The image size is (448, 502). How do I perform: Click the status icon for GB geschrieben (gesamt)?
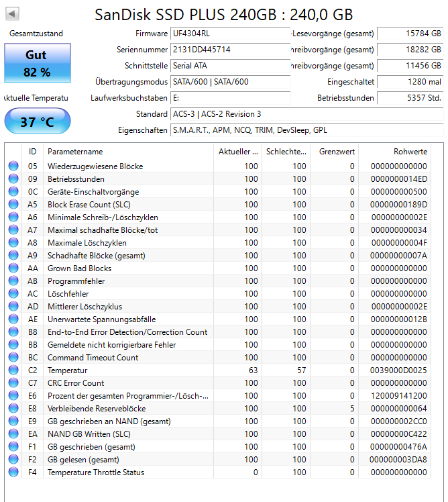coord(13,446)
